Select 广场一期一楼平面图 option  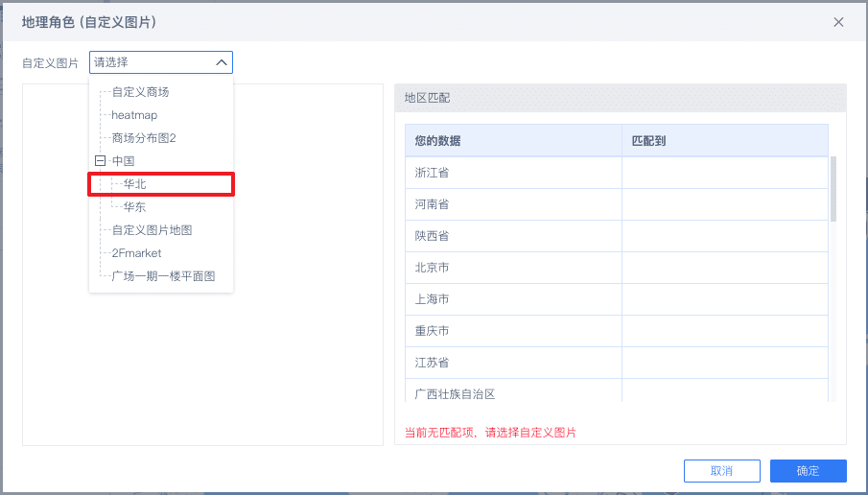coord(163,276)
